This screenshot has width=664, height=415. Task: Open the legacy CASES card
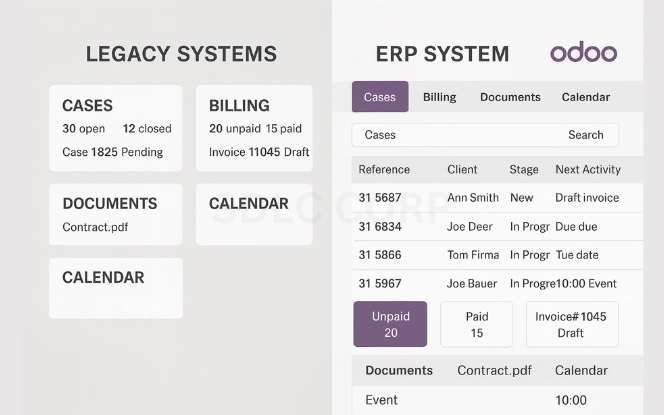(x=116, y=128)
